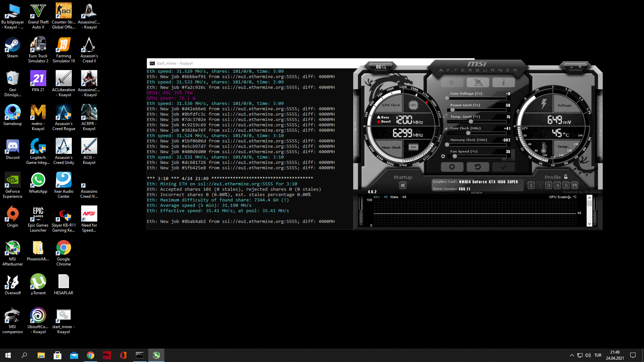Image resolution: width=644 pixels, height=362 pixels.
Task: Show hidden icons in system tray
Action: click(572, 355)
